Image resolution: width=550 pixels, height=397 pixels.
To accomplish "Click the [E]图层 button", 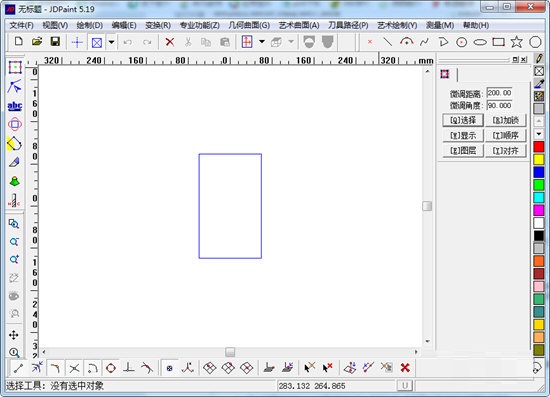I will 463,151.
